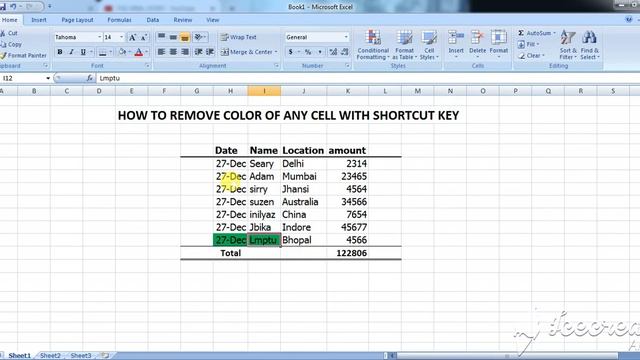Switch to the Data tab
This screenshot has height=360, width=640.
point(153,20)
